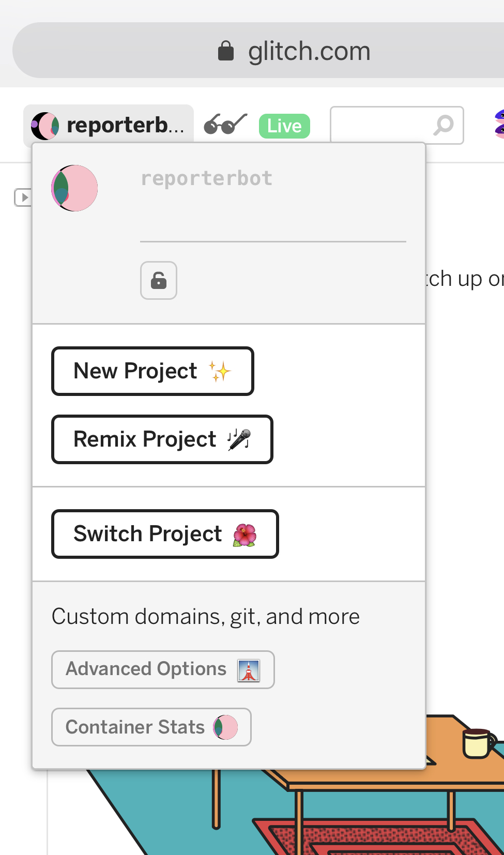Click the Remix Project button
Screen dimensions: 504x855
[x=162, y=439]
